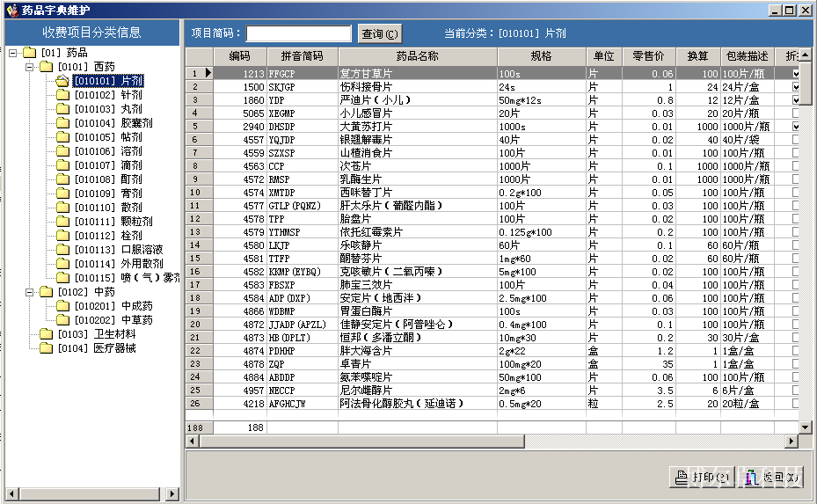The width and height of the screenshot is (817, 504).
Task: Click the folder icon for [010102] 针剂
Action: click(x=62, y=95)
